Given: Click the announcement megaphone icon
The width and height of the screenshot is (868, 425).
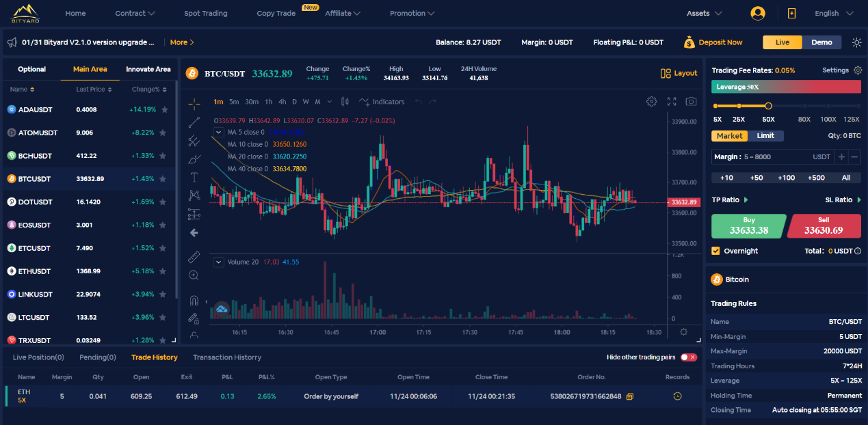Looking at the screenshot, I should [x=12, y=42].
